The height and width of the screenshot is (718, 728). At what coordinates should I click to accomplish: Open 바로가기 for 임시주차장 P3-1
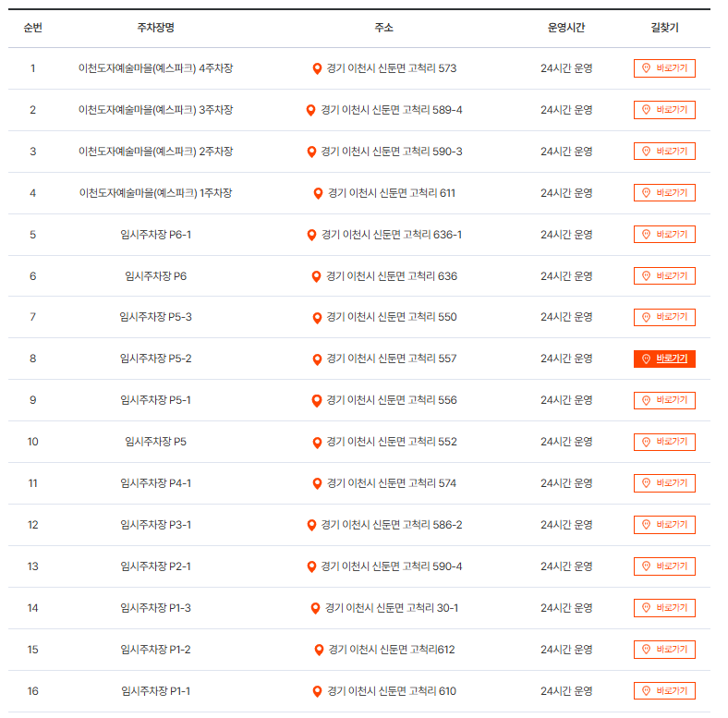[x=664, y=525]
